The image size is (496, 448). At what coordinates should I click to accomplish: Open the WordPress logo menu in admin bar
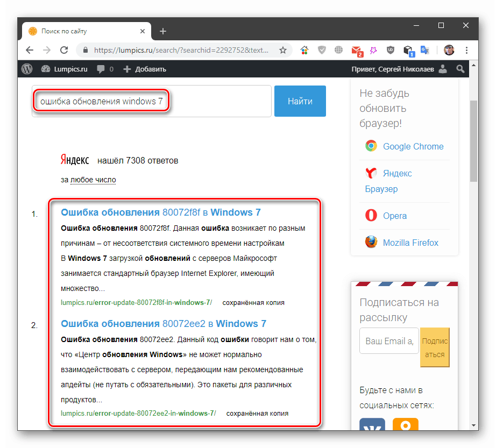pos(27,69)
